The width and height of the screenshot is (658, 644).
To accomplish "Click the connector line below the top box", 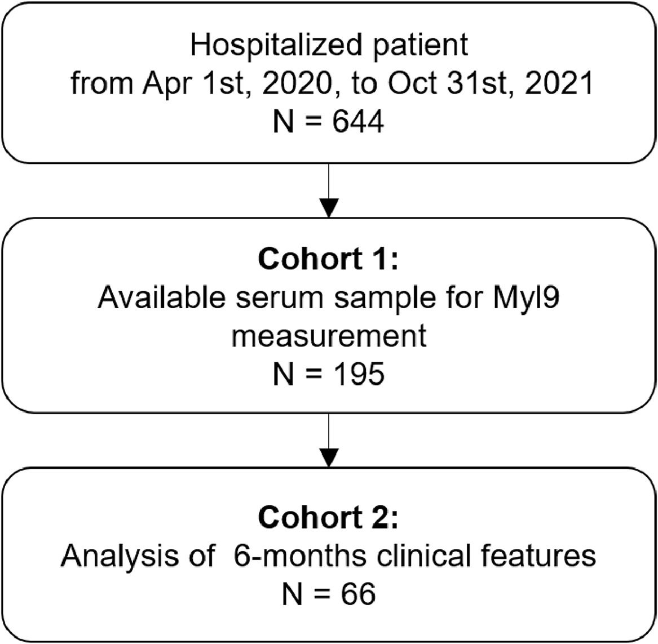I will [x=328, y=180].
